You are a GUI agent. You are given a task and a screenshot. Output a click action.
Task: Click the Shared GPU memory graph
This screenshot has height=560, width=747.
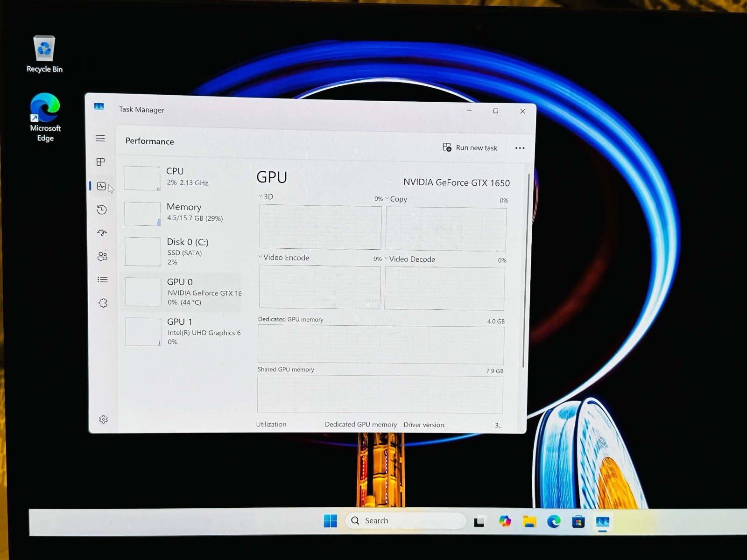coord(380,394)
